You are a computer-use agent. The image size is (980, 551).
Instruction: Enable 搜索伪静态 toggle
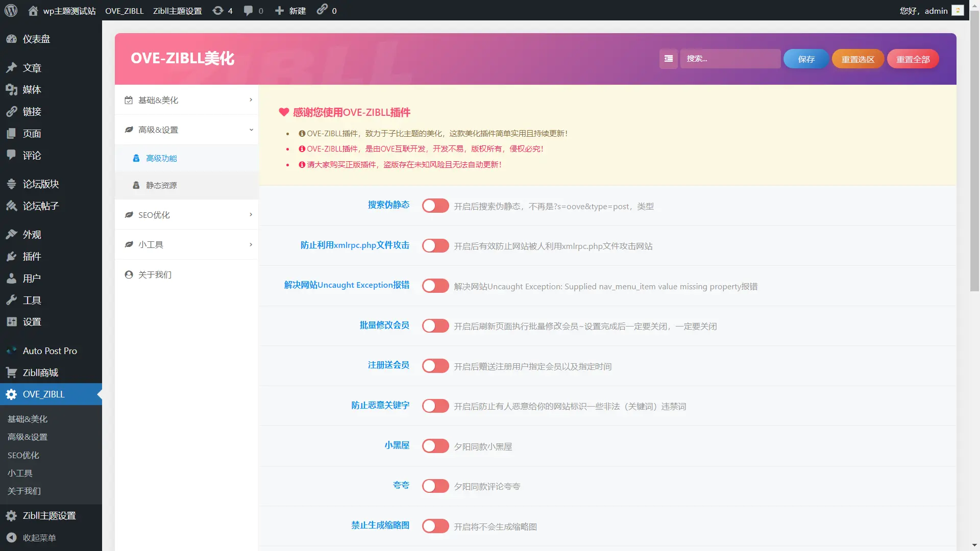(x=435, y=206)
